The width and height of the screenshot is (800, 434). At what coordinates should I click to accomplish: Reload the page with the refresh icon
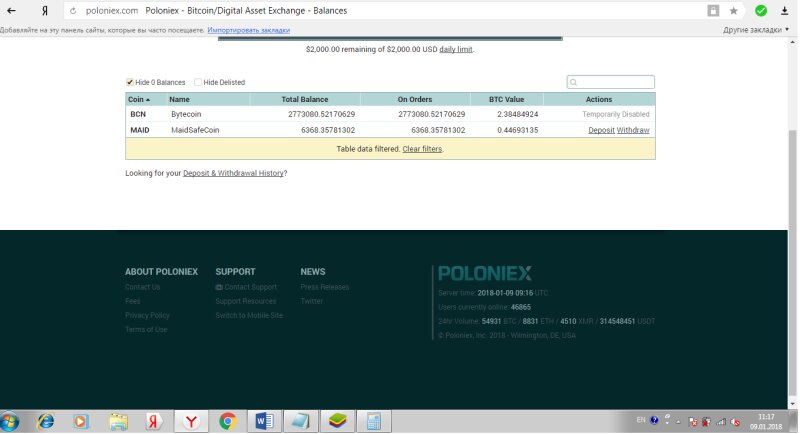pos(73,11)
